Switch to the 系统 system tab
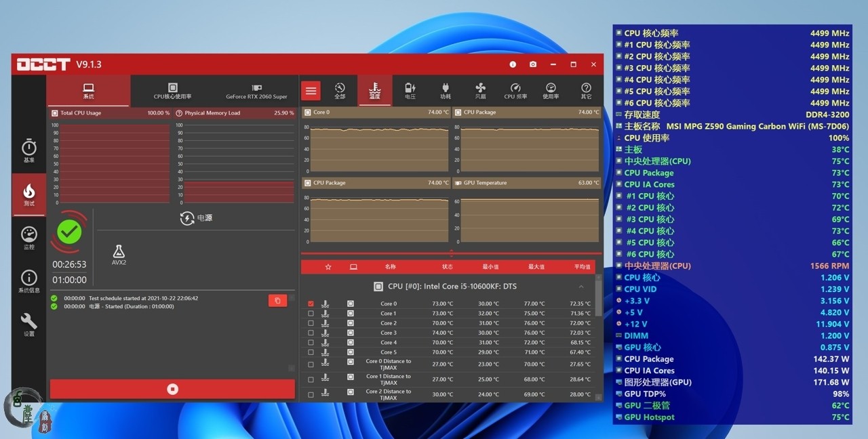868x439 pixels. click(88, 91)
